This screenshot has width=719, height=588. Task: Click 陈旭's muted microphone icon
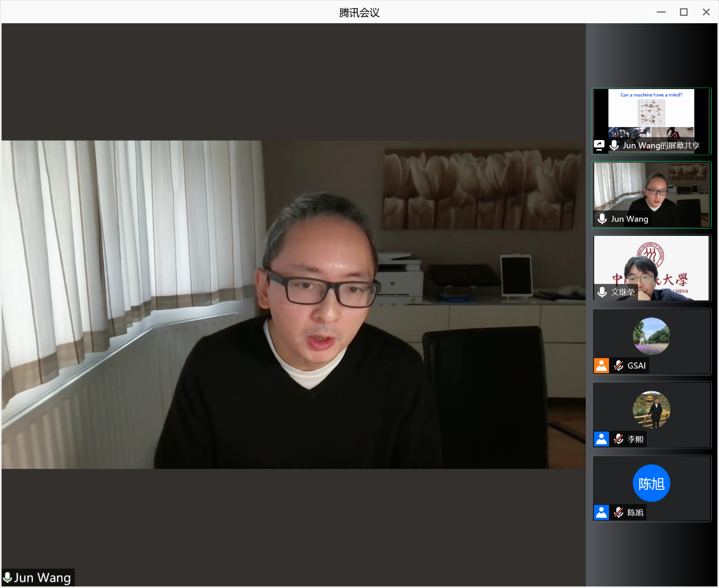click(619, 513)
